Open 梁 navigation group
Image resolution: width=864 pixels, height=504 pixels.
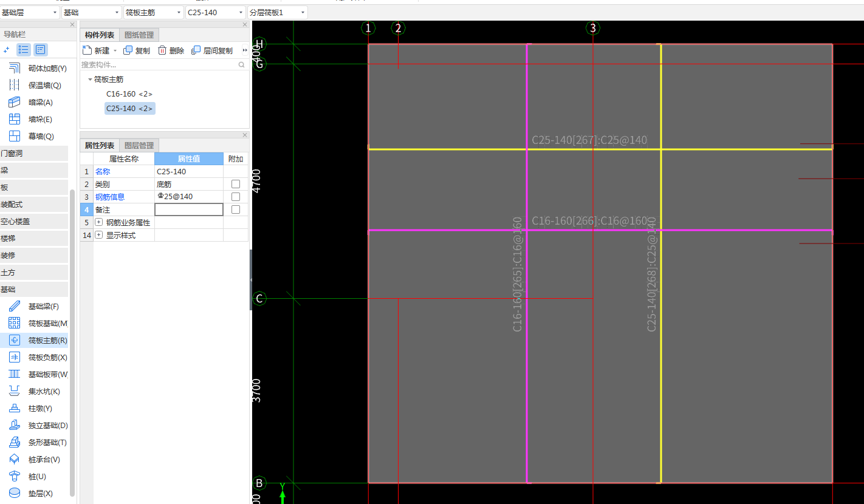(34, 171)
